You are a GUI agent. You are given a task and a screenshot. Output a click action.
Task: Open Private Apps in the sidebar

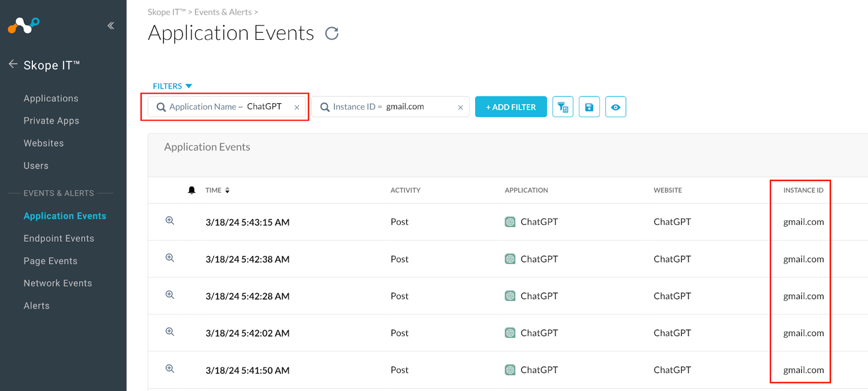52,121
